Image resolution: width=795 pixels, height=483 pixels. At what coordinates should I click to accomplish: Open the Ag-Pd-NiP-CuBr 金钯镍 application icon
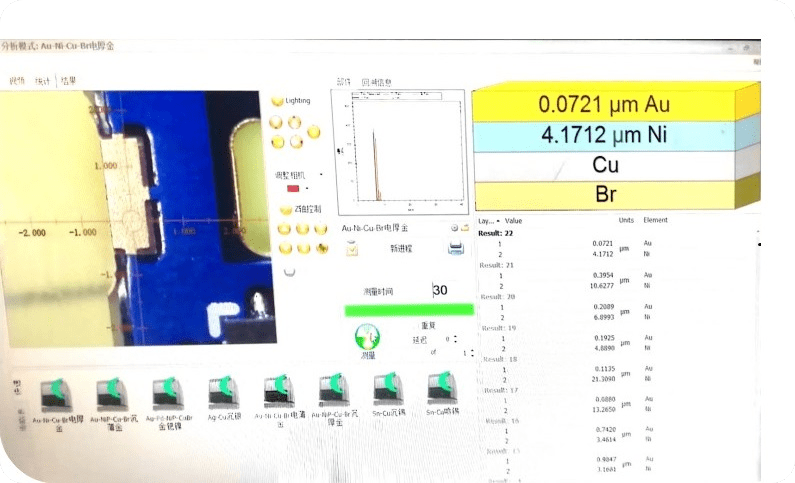[168, 396]
